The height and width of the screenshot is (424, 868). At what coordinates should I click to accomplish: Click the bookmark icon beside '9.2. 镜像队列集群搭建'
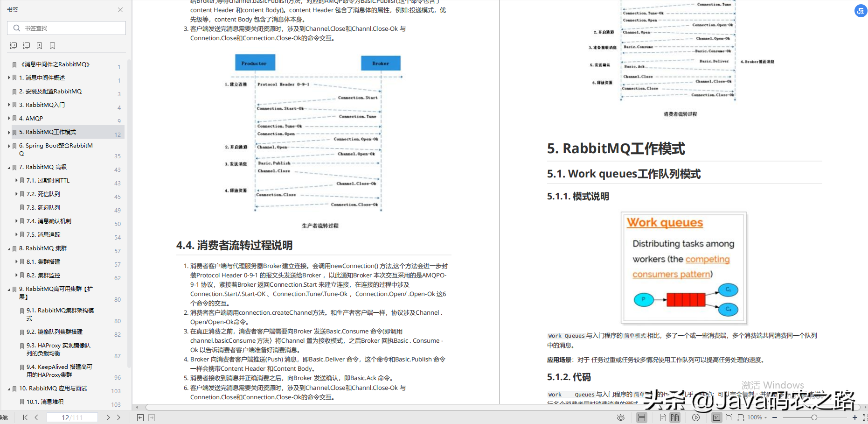click(22, 332)
